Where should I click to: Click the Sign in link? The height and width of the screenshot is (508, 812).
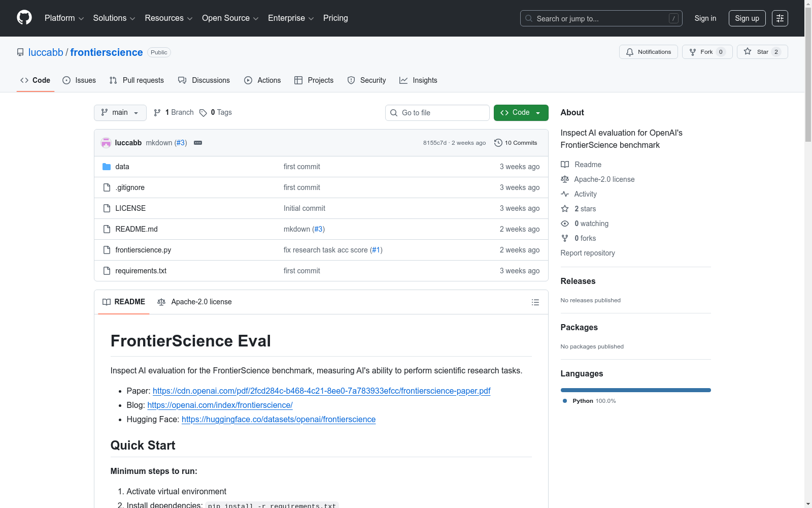(705, 18)
